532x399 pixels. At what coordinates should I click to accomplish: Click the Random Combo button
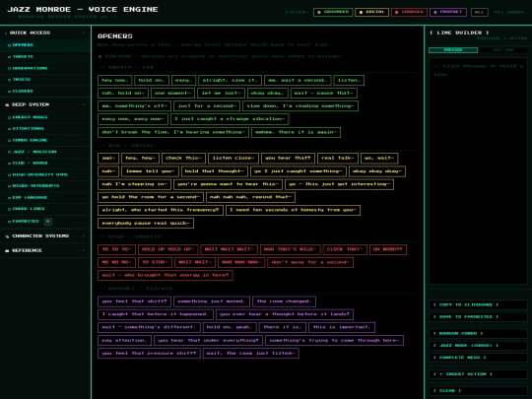click(478, 334)
